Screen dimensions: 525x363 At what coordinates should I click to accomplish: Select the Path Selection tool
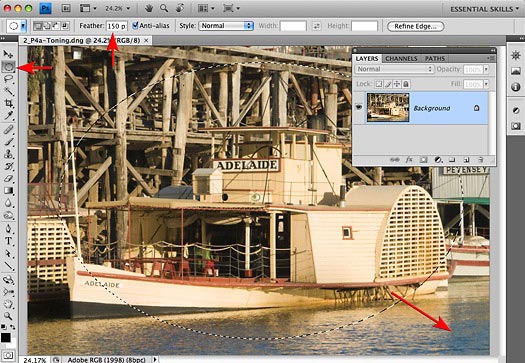8,253
